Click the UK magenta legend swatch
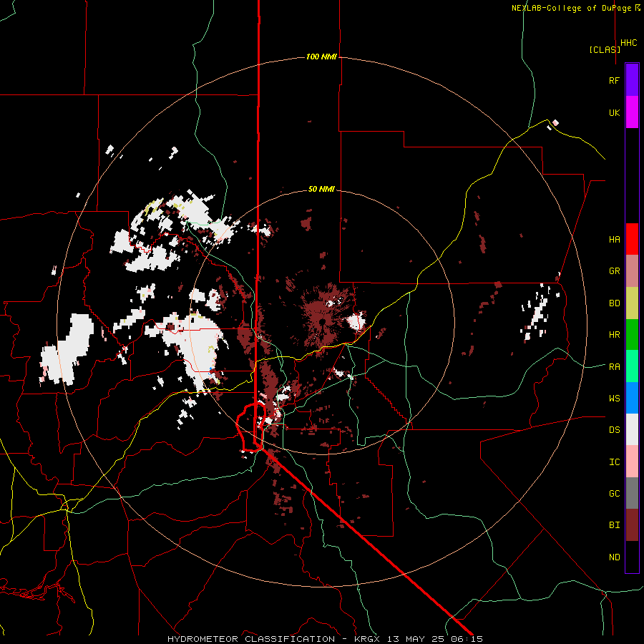This screenshot has width=644, height=644. [x=632, y=112]
